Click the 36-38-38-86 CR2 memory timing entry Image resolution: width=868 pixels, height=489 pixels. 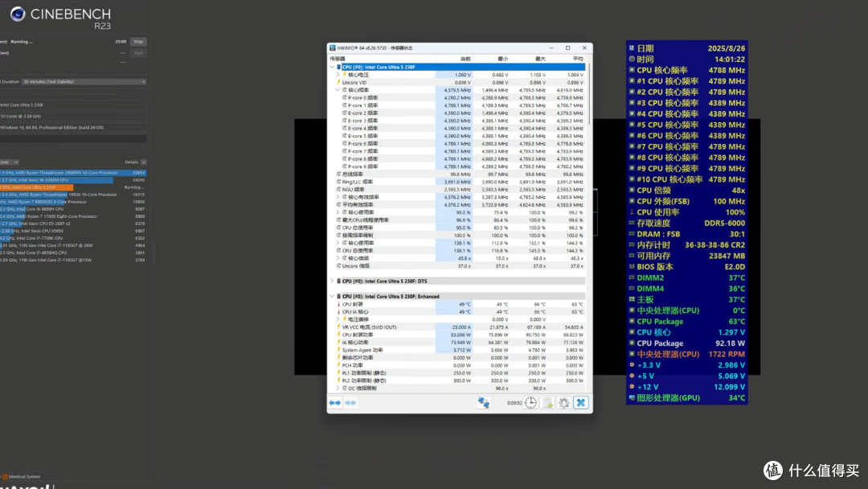687,244
